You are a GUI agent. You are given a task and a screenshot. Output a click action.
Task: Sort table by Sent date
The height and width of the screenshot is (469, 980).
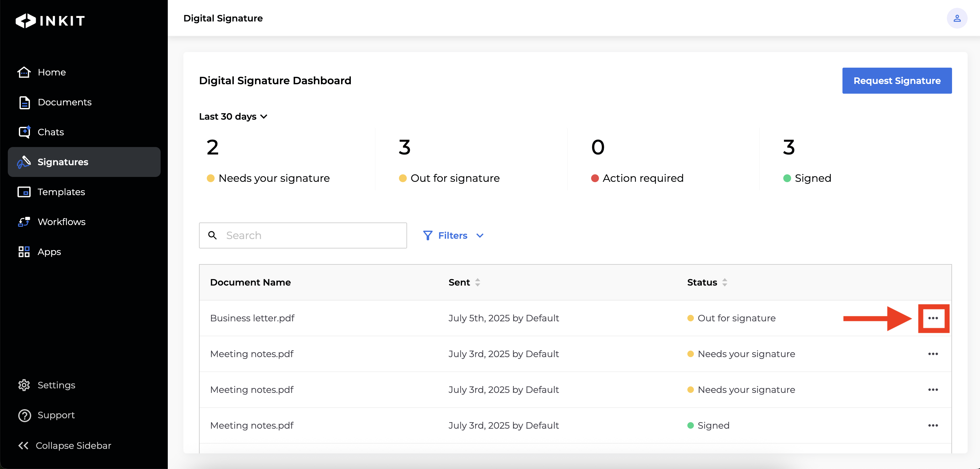(x=477, y=282)
